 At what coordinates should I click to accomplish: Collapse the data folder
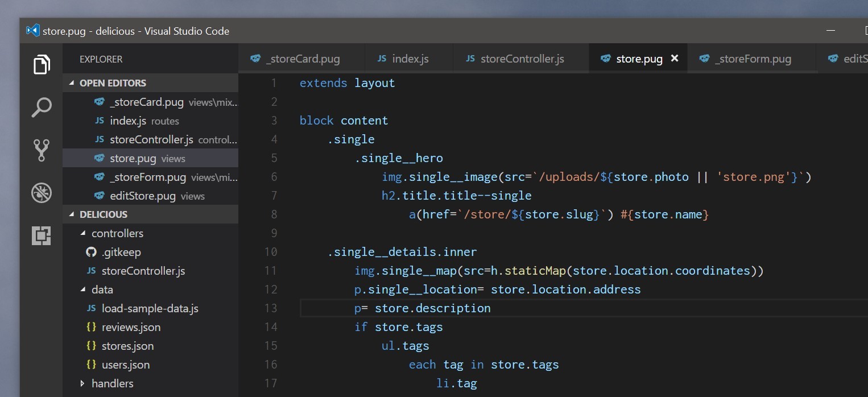click(82, 290)
